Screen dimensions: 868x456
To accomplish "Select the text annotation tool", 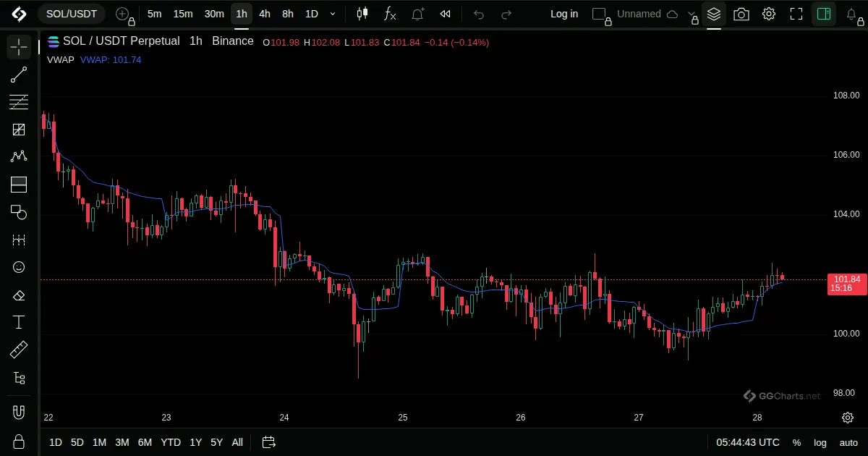I will [x=19, y=322].
